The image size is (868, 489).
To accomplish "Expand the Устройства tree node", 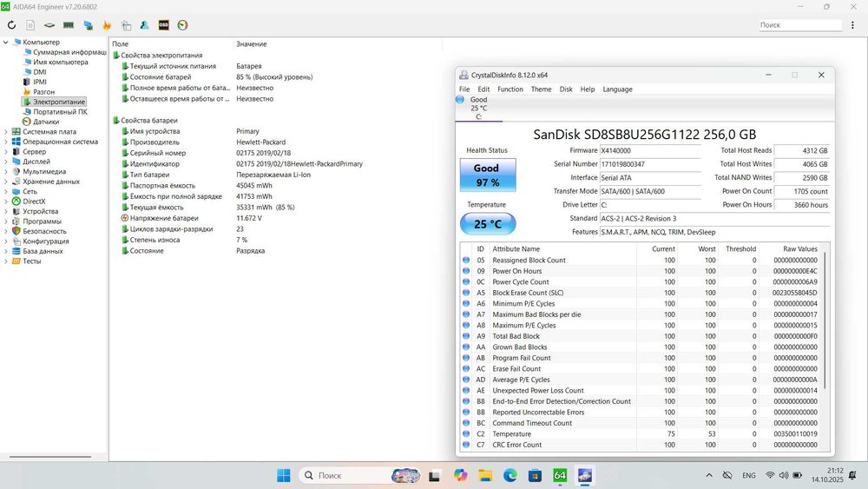I will pyautogui.click(x=5, y=212).
